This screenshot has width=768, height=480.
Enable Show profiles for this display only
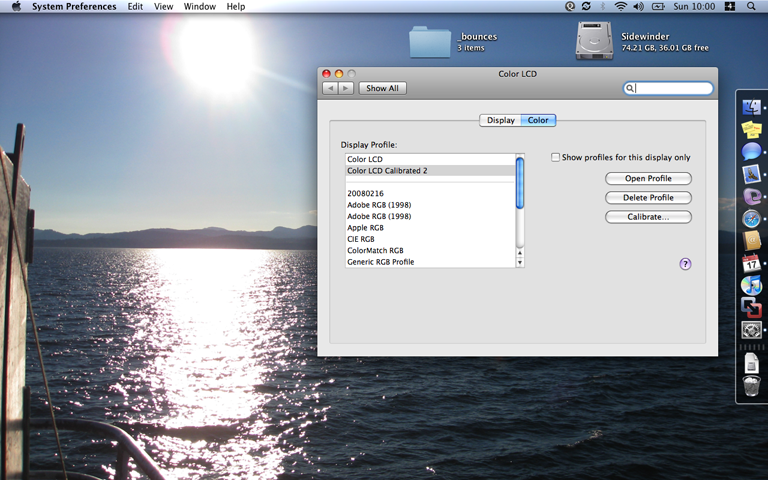point(556,158)
